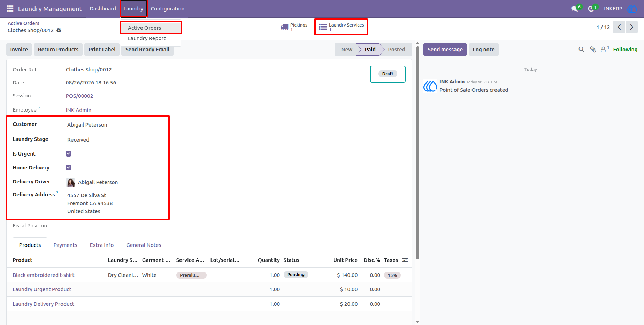Click the White garment color cell
Image resolution: width=644 pixels, height=325 pixels.
(149, 275)
